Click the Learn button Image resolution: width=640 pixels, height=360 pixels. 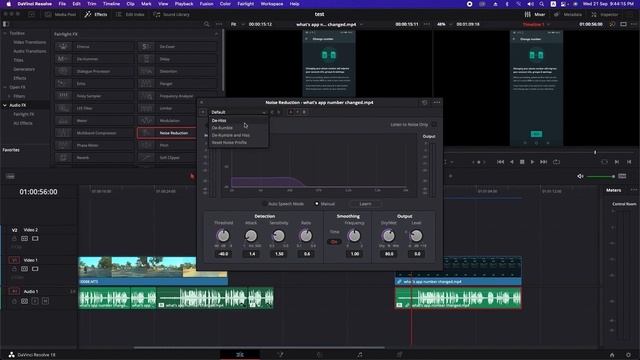click(x=365, y=204)
